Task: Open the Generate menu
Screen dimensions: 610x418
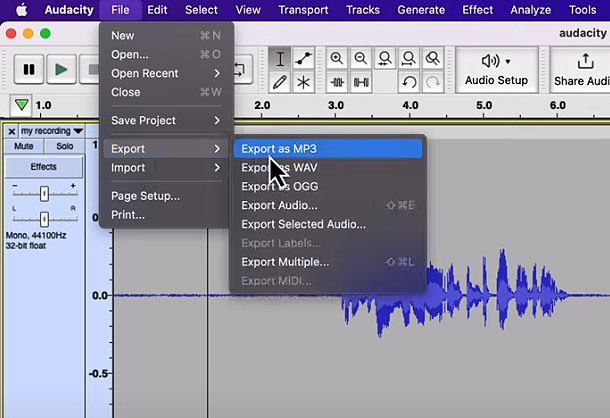Action: (421, 10)
